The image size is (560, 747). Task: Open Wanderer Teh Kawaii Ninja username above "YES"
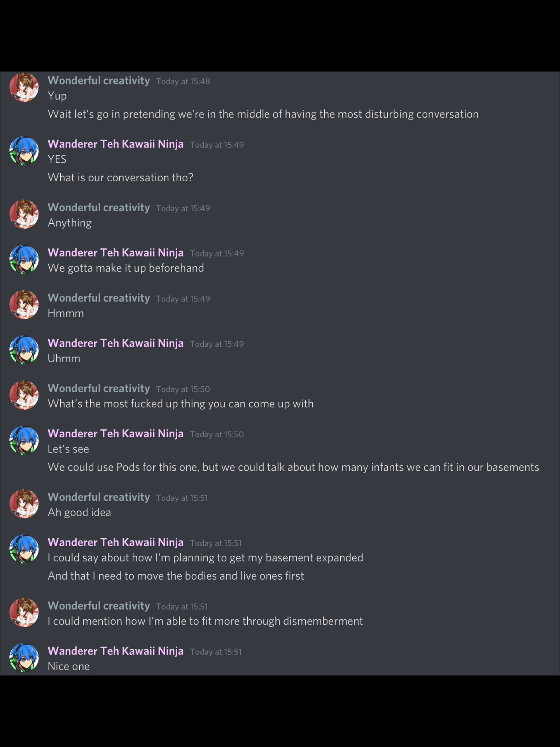115,144
